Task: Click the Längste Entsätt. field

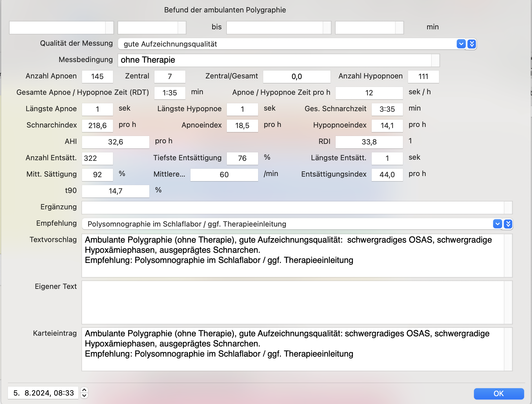Action: tap(387, 158)
